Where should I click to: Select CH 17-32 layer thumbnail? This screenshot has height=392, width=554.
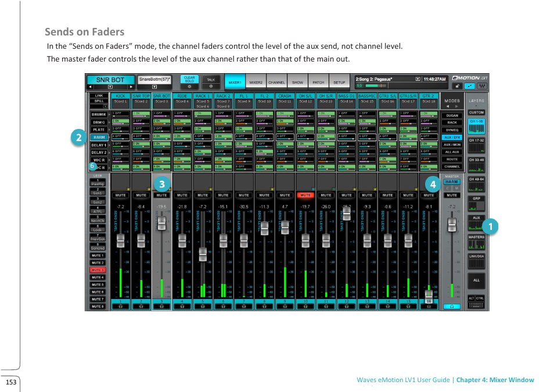(476, 146)
